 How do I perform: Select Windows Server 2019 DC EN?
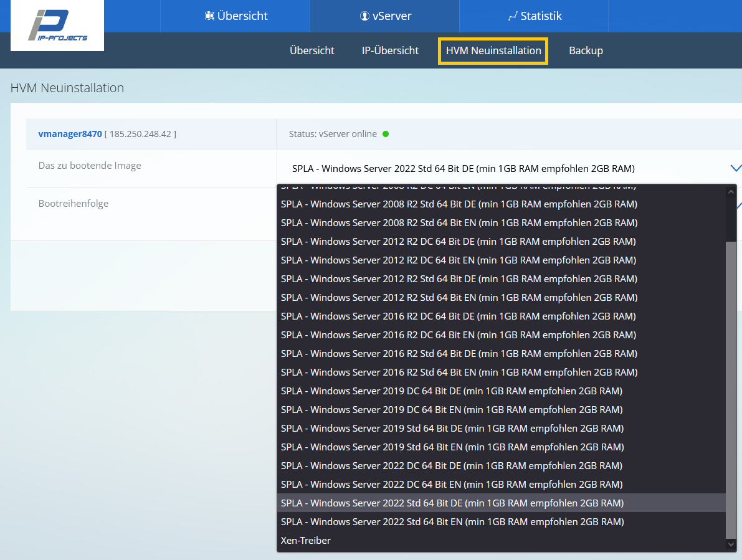501,410
